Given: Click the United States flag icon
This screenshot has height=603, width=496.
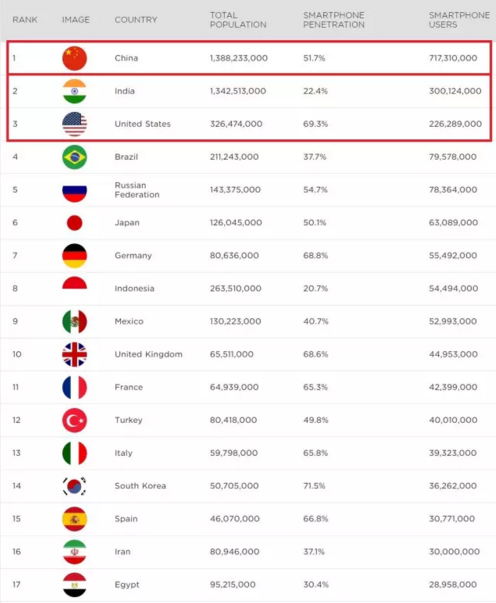Looking at the screenshot, I should [x=75, y=124].
